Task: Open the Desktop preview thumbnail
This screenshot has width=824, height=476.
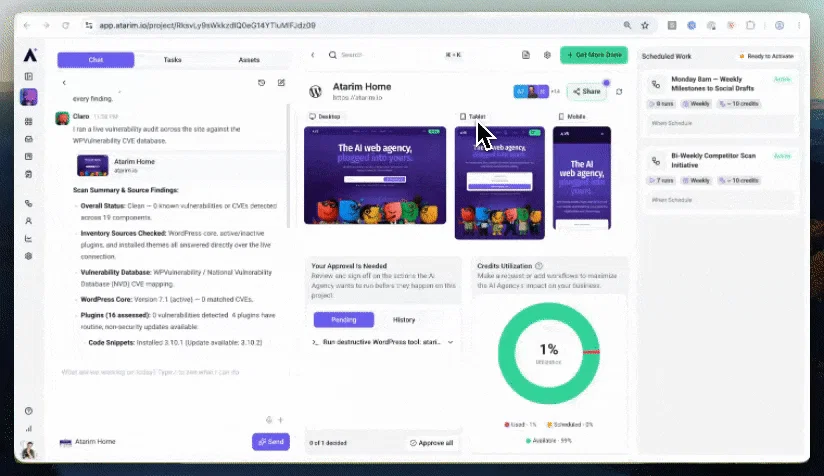Action: point(375,175)
